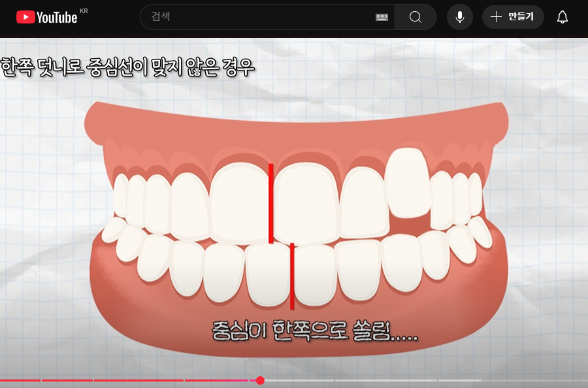Submit a search with the magnifier button
This screenshot has height=388, width=588.
pyautogui.click(x=415, y=16)
